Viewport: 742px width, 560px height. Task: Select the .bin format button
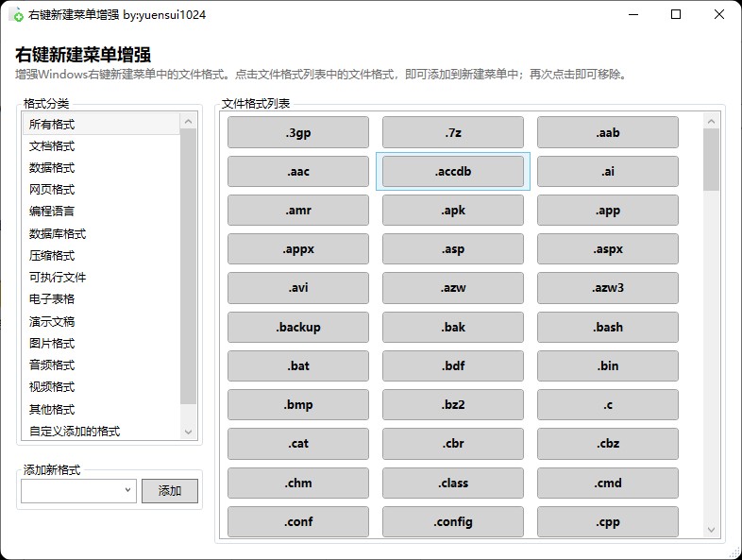608,365
